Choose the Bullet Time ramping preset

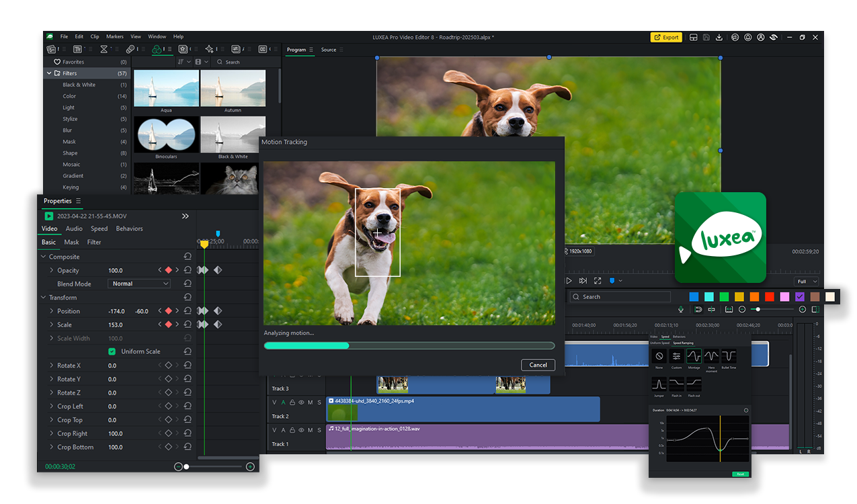coord(729,356)
